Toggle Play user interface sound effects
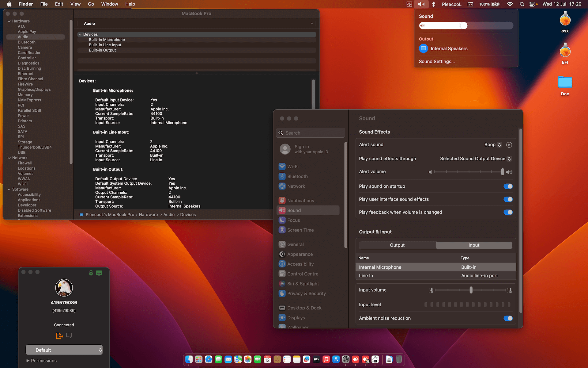Screen dimensions: 588x368 pos(508,199)
